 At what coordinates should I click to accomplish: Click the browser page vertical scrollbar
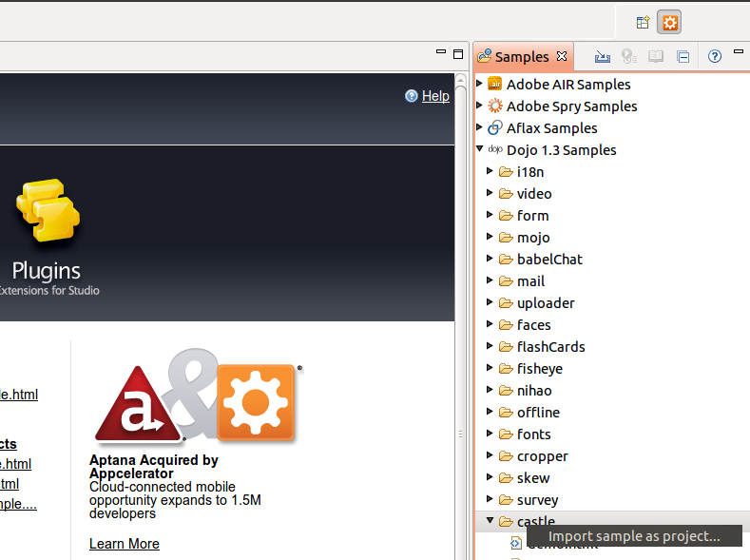[x=460, y=316]
